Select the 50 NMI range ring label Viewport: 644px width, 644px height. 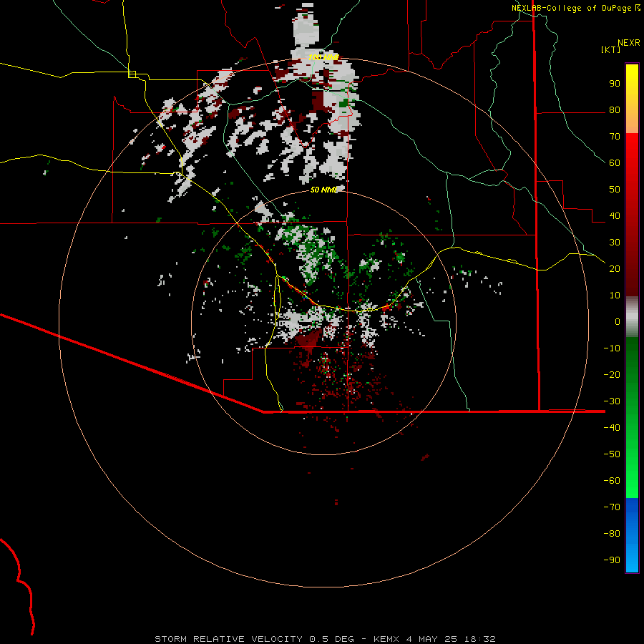(323, 190)
